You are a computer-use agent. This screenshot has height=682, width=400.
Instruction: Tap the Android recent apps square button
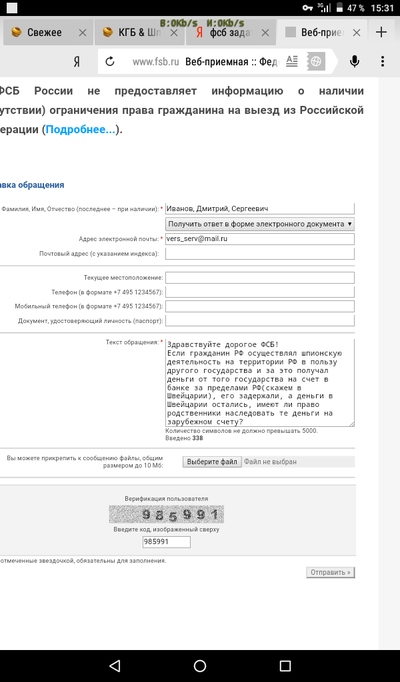(x=285, y=665)
